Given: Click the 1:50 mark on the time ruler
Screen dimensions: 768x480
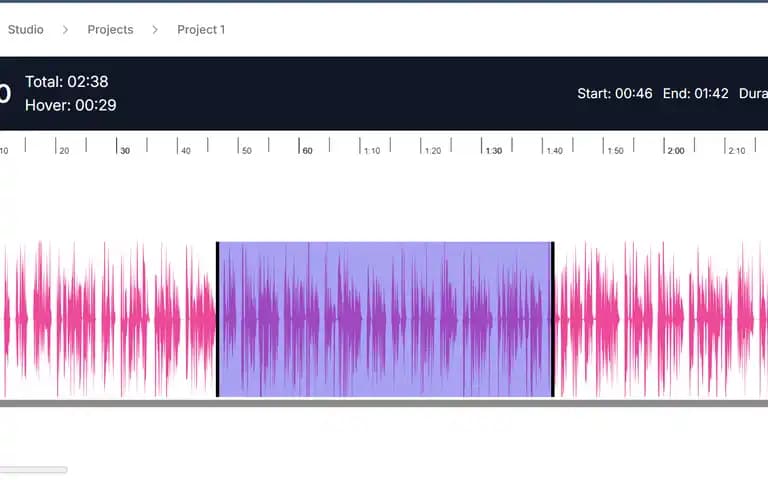Looking at the screenshot, I should (x=615, y=151).
